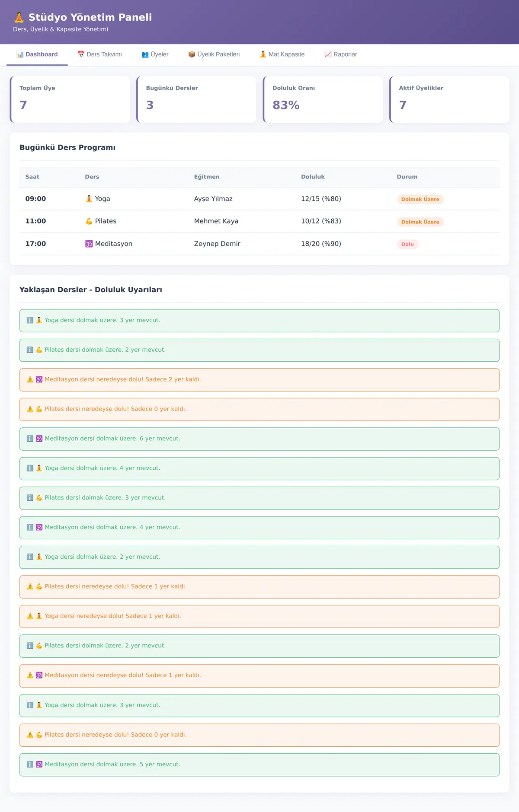Click info icon on Meditasyon '6 yer mevcut' alert
Viewport: 519px width, 812px height.
[x=30, y=439]
